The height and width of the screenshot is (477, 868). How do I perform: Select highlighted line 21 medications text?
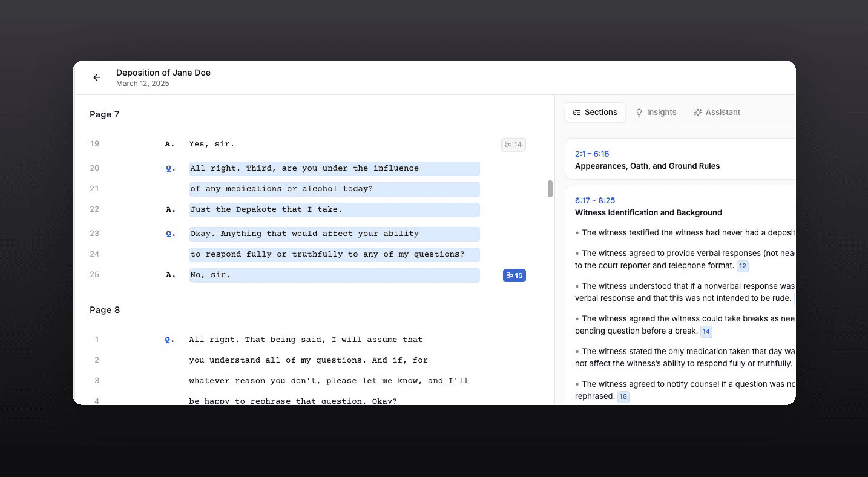tap(334, 189)
